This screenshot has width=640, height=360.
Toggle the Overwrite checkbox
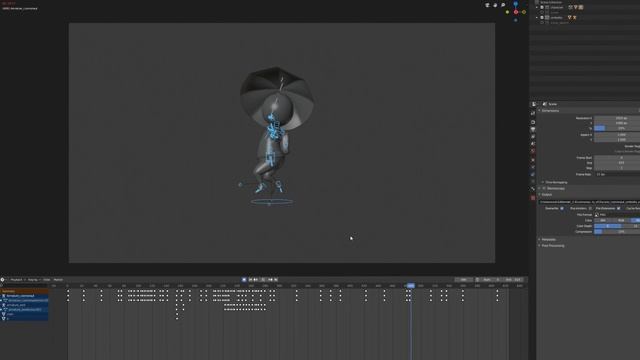(x=562, y=209)
